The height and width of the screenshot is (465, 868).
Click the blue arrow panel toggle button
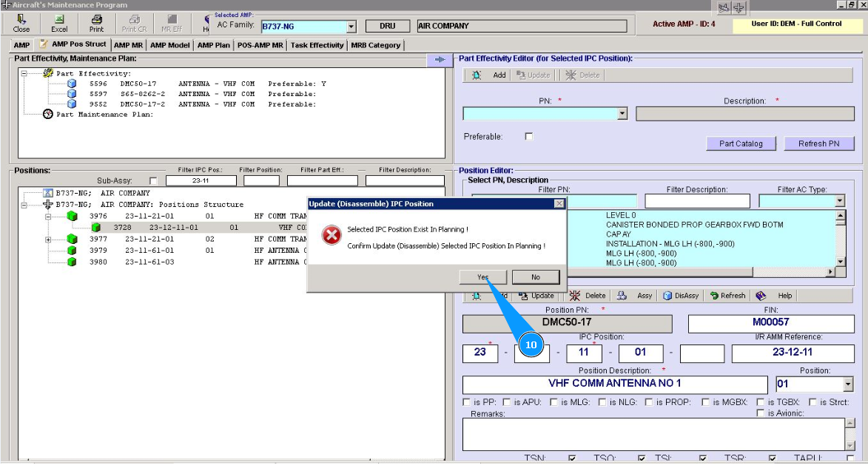click(440, 59)
